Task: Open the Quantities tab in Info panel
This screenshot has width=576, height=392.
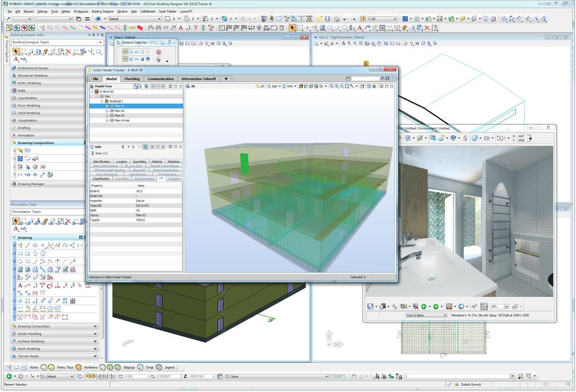Action: coord(139,161)
